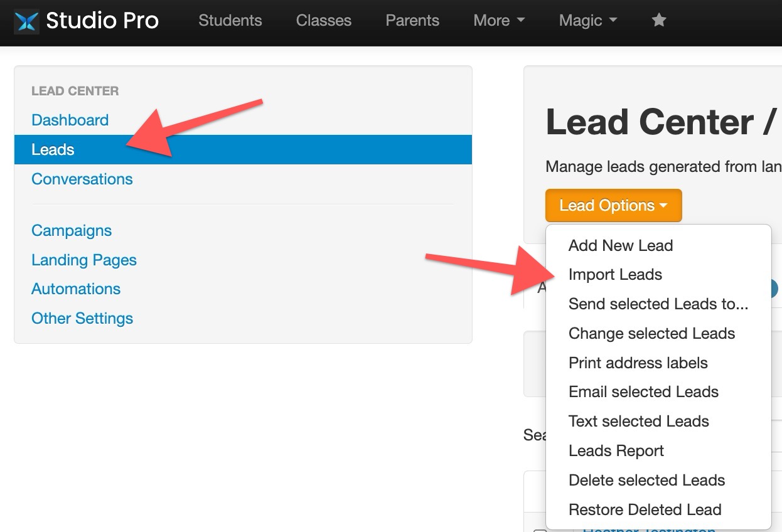Viewport: 782px width, 532px height.
Task: Open Campaigns in the sidebar
Action: [72, 230]
